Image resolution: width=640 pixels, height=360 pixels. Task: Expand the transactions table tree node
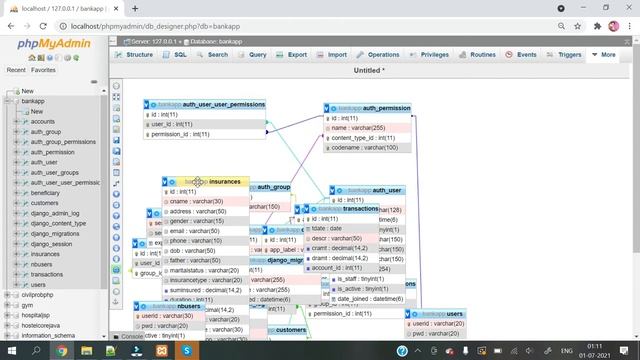(x=16, y=274)
